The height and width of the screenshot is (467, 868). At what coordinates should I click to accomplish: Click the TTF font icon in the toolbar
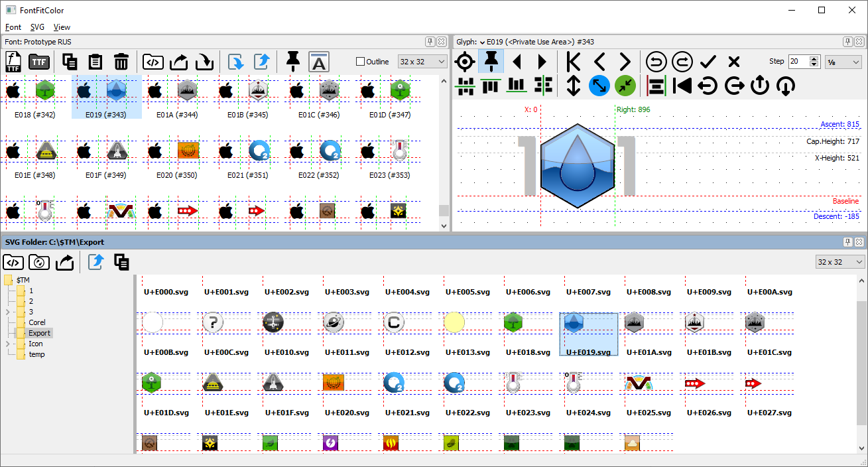[38, 62]
